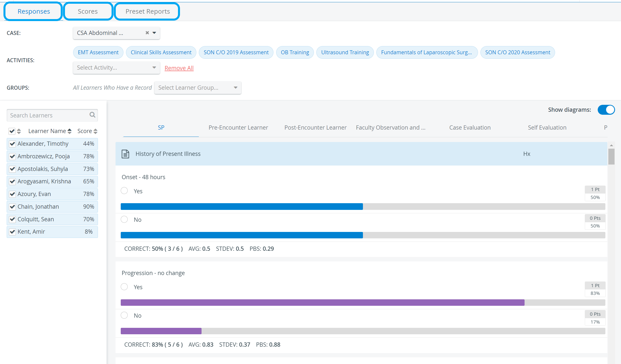Click the Remove All link
This screenshot has width=621, height=364.
click(x=179, y=68)
